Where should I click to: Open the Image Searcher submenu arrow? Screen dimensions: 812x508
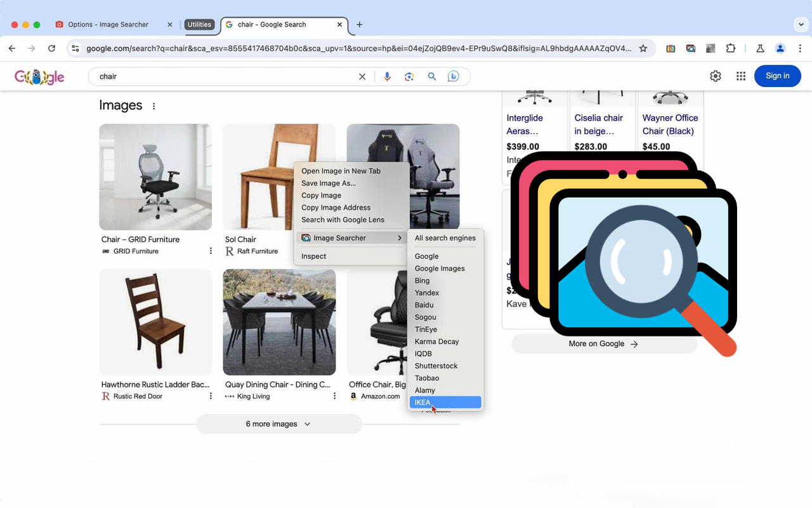click(x=400, y=238)
